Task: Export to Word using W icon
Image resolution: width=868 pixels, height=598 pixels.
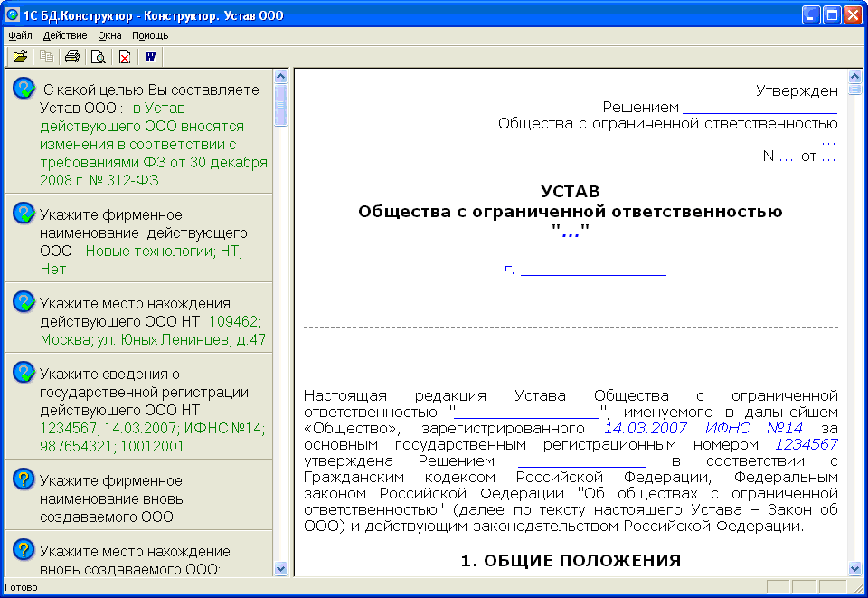Action: [150, 57]
